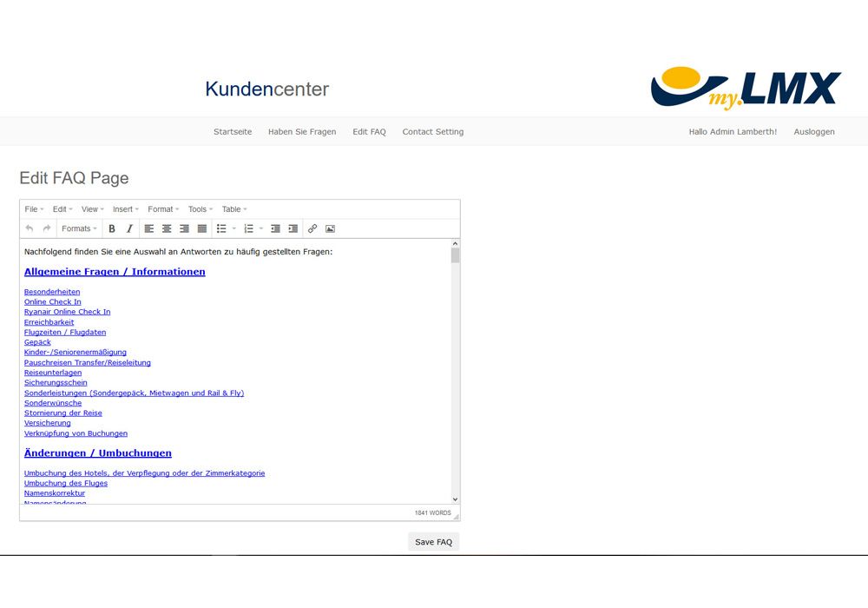Screen dimensions: 868x608
Task: Click the editor scrollbar down arrow
Action: tap(456, 499)
